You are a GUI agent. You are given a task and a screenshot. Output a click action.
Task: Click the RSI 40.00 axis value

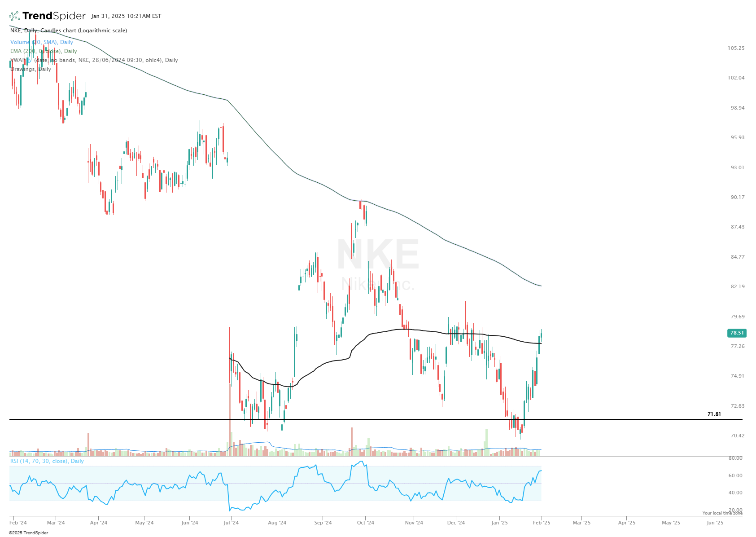tap(735, 493)
